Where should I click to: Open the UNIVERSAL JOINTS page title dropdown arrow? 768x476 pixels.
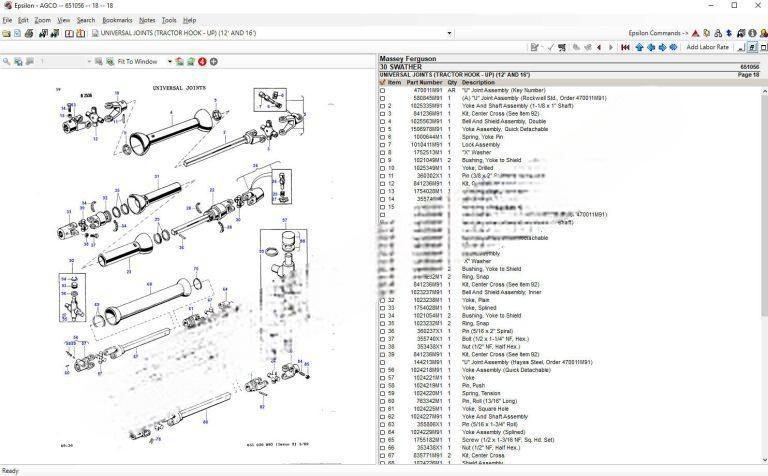[449, 33]
